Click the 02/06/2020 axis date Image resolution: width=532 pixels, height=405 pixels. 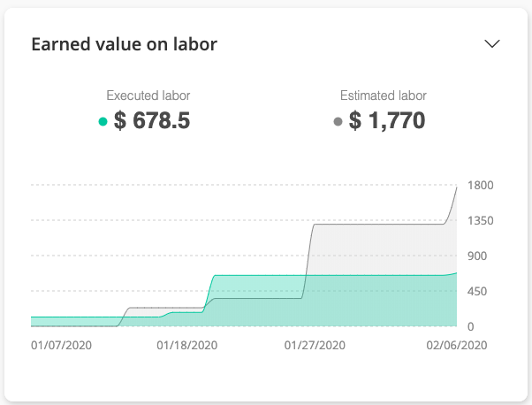457,345
